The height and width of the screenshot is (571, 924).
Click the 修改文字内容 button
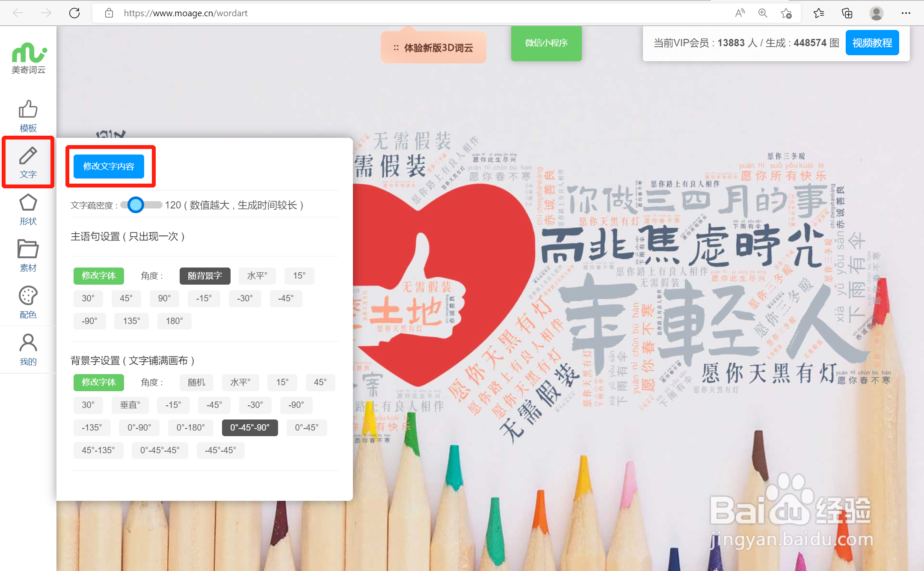coord(109,166)
